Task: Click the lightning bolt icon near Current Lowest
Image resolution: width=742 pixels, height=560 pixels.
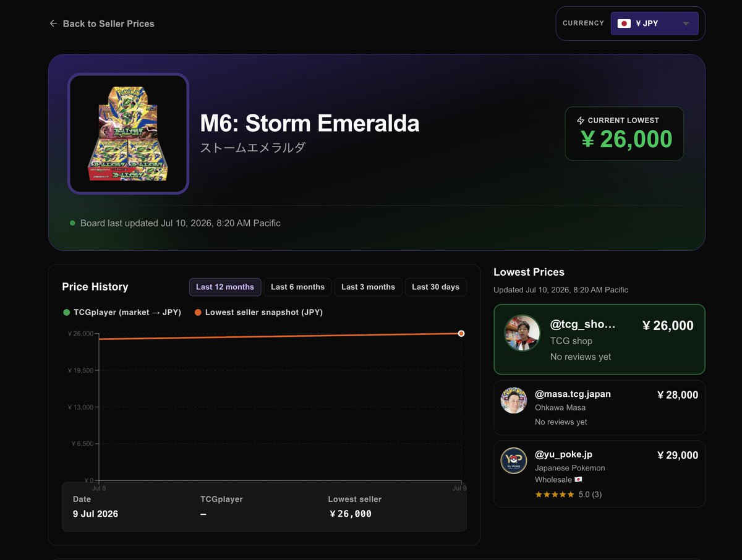Action: tap(581, 121)
